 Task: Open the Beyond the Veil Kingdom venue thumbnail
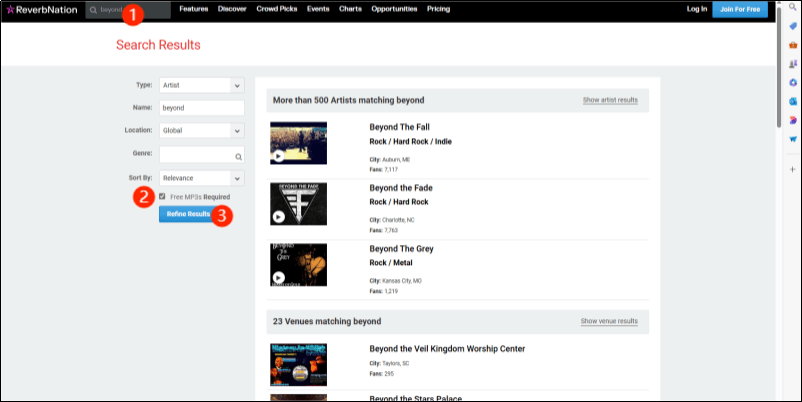(x=298, y=364)
